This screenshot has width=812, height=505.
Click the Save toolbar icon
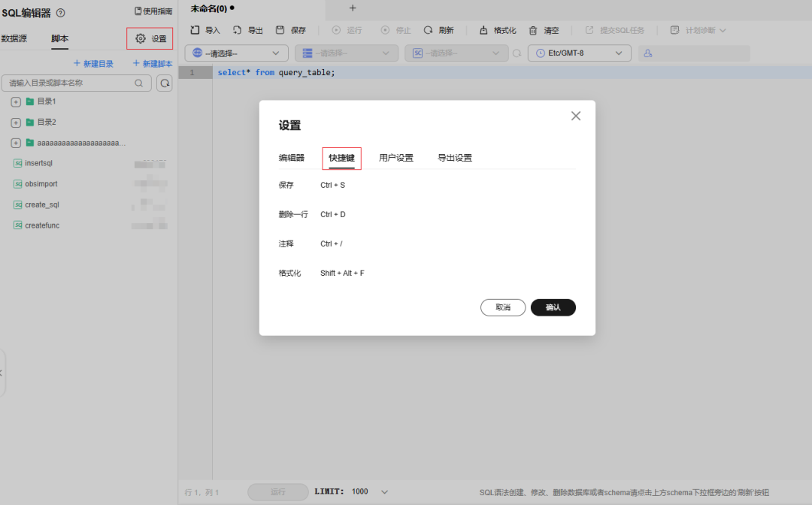pos(280,30)
